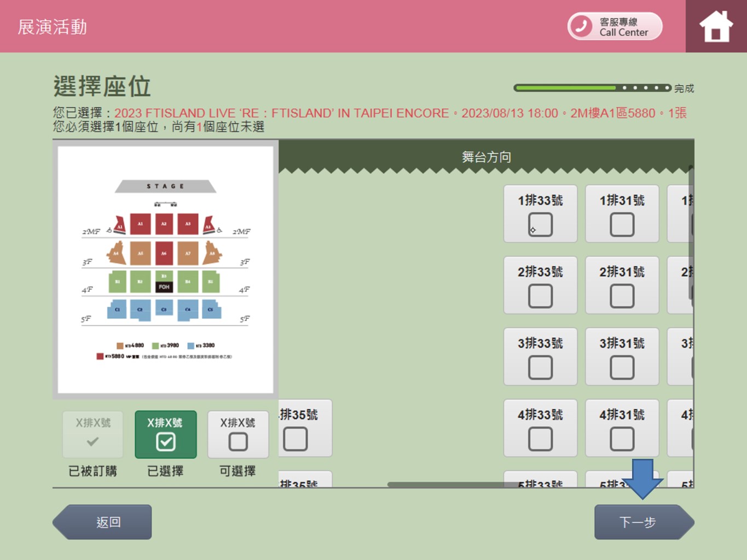Image resolution: width=747 pixels, height=560 pixels.
Task: Select seat 2排31號 checkbox
Action: pos(622,296)
